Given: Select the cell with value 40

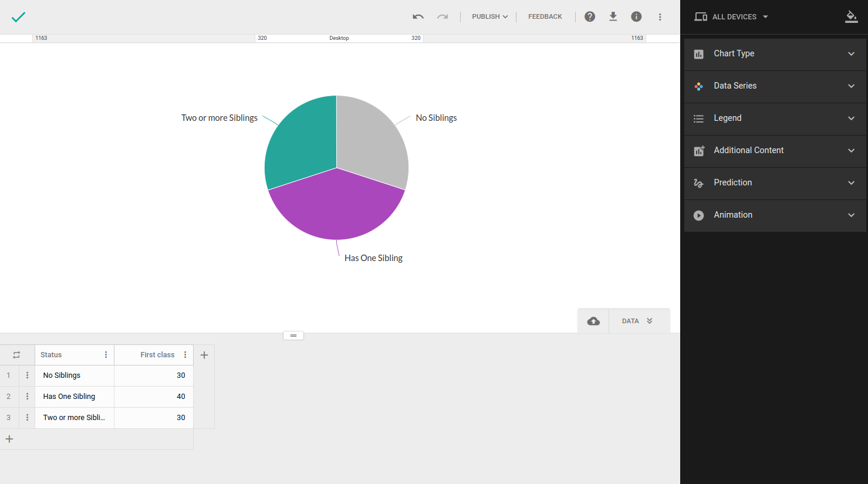Looking at the screenshot, I should (154, 397).
